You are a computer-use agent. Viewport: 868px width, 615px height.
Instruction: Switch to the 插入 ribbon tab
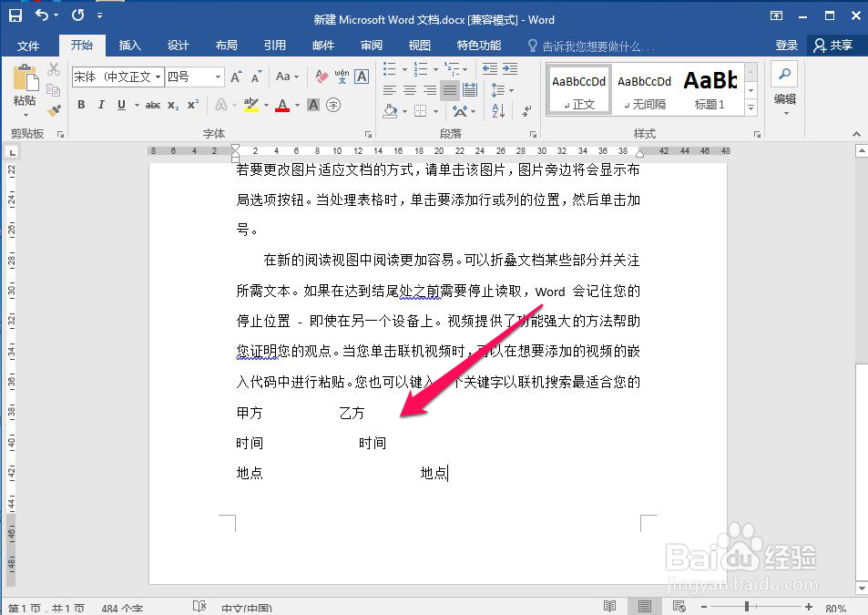click(x=128, y=44)
